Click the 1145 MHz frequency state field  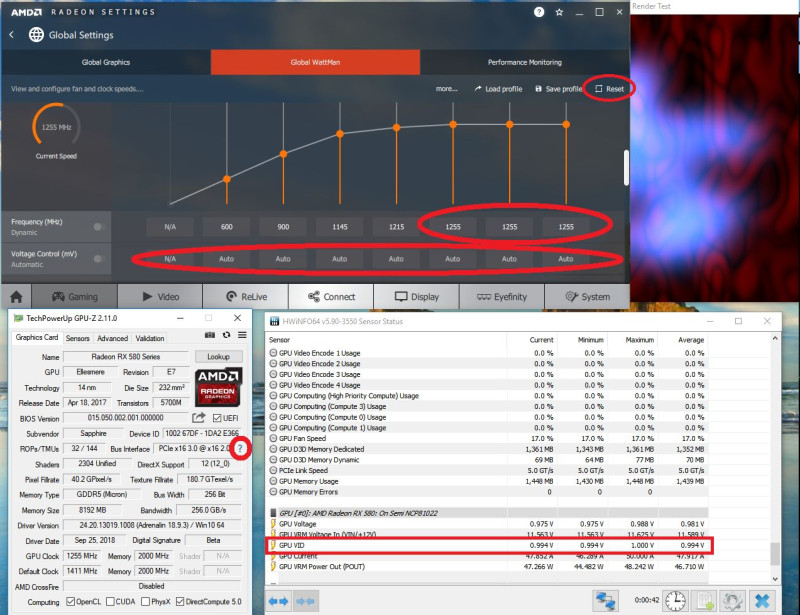tap(340, 227)
